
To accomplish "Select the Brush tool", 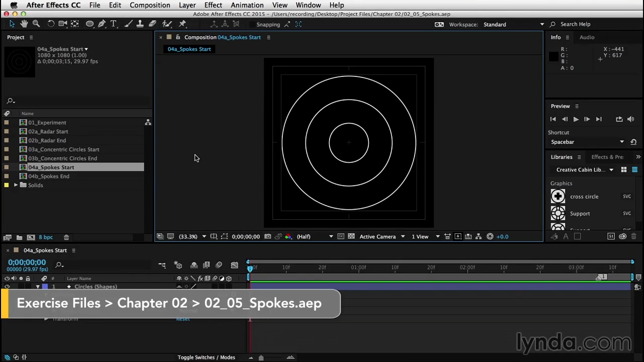I will tap(128, 24).
